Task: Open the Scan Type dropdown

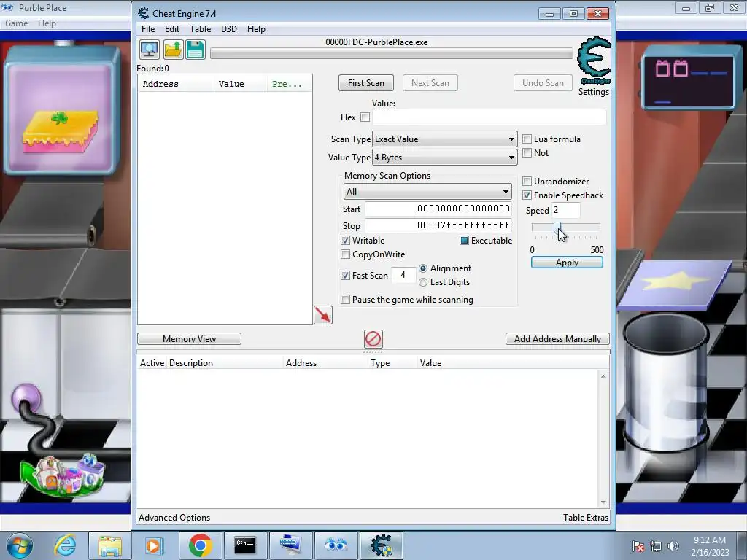Action: [444, 139]
